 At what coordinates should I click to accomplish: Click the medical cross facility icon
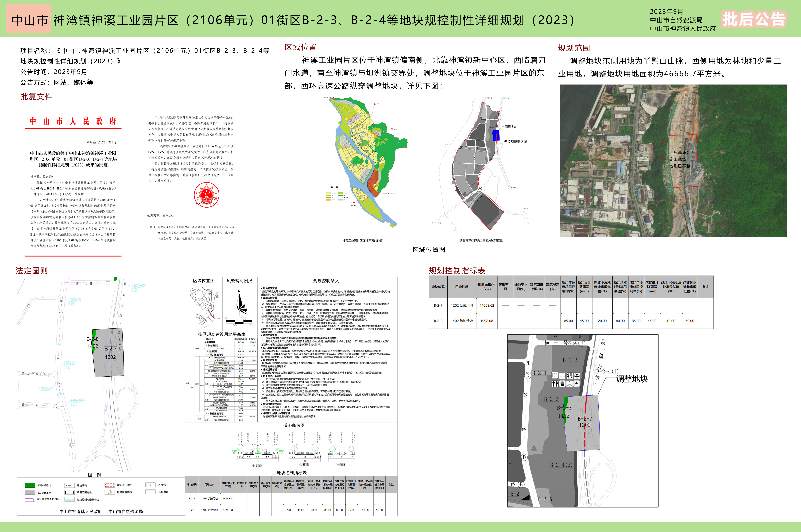coord(562,376)
